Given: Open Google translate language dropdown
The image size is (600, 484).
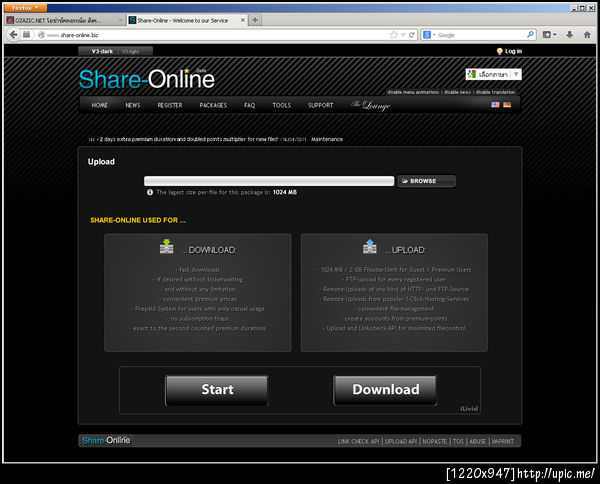Looking at the screenshot, I should click(493, 74).
